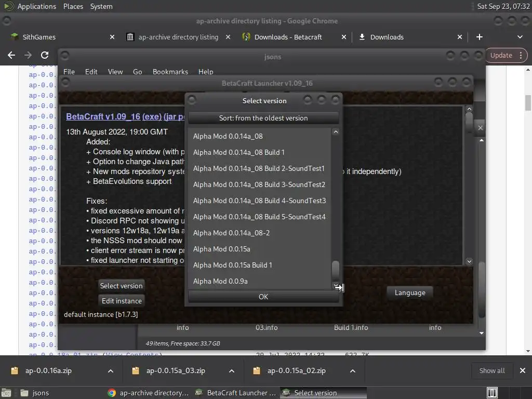This screenshot has width=532, height=399.
Task: Close the ap-archive directory listing tab
Action: 228,37
